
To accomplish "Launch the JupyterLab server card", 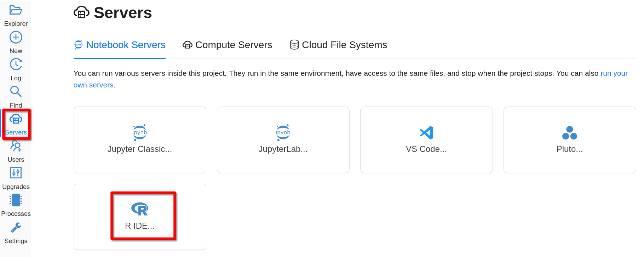I will tap(283, 140).
